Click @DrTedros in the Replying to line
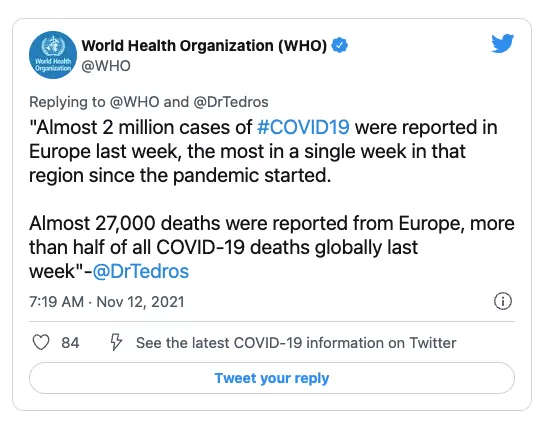 coord(231,102)
